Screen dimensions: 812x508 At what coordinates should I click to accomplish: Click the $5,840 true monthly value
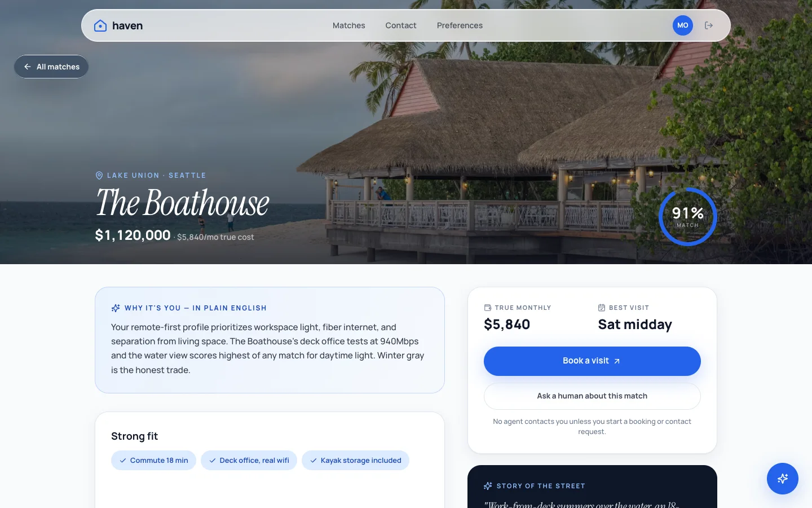[x=507, y=325]
